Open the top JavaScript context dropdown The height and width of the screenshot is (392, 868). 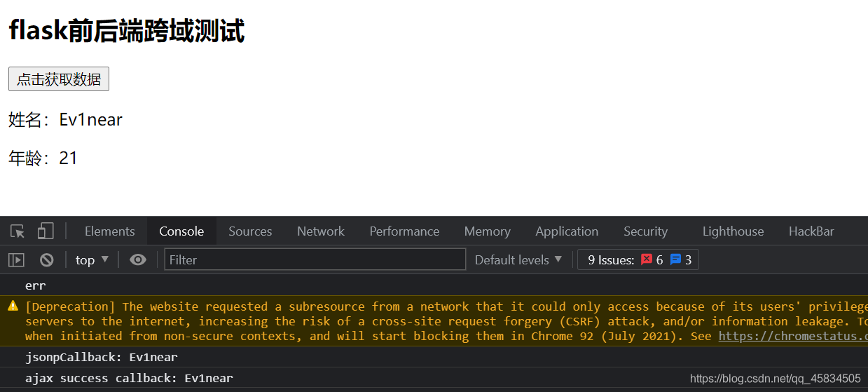(x=92, y=260)
